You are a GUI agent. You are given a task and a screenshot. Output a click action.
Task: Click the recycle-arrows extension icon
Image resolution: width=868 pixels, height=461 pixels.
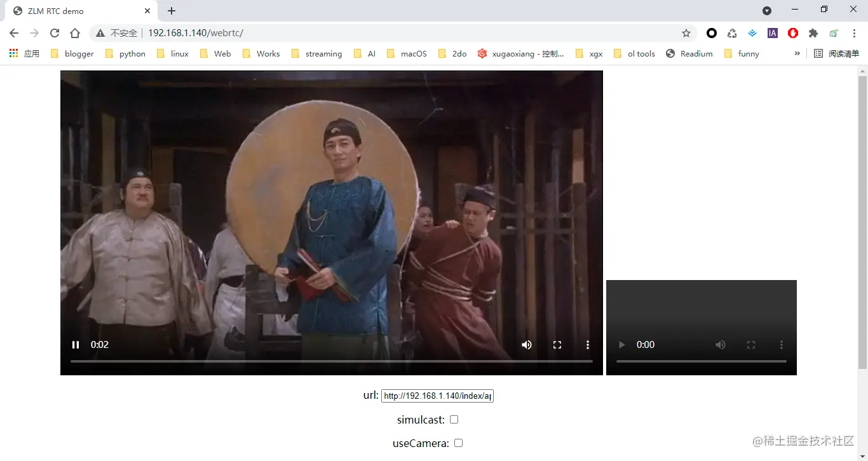(x=732, y=33)
